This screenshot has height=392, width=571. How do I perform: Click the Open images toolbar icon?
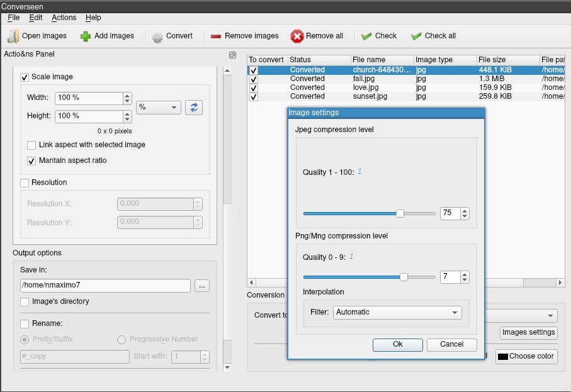point(13,36)
